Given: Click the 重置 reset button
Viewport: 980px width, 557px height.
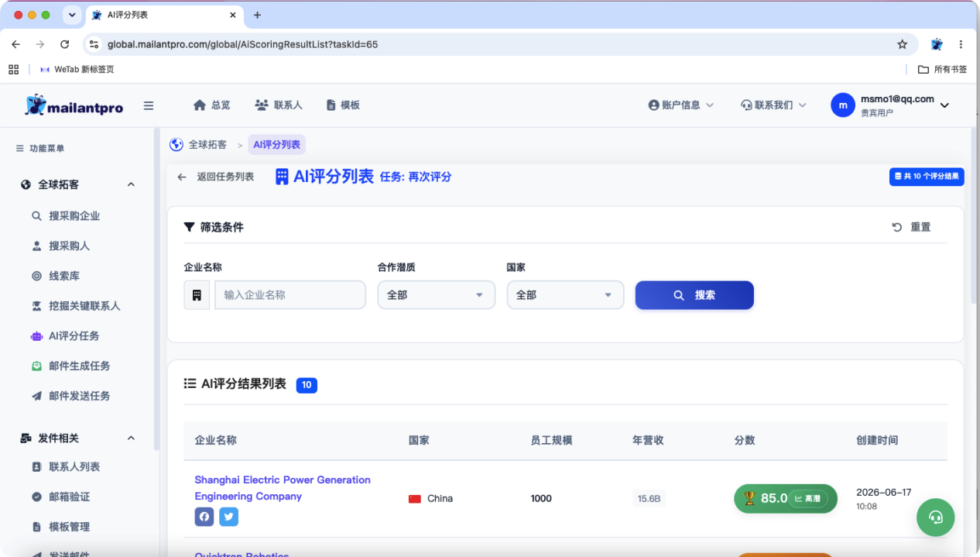Looking at the screenshot, I should click(911, 227).
